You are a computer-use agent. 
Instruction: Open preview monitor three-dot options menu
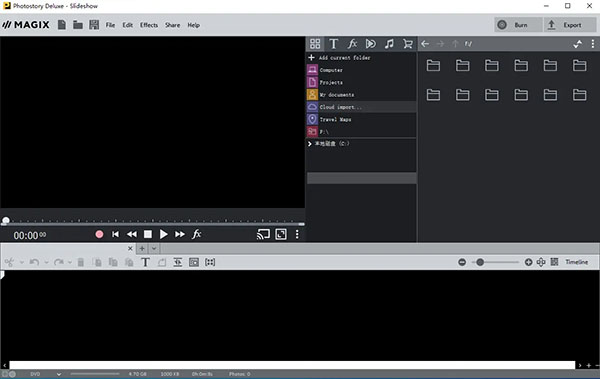pyautogui.click(x=297, y=234)
